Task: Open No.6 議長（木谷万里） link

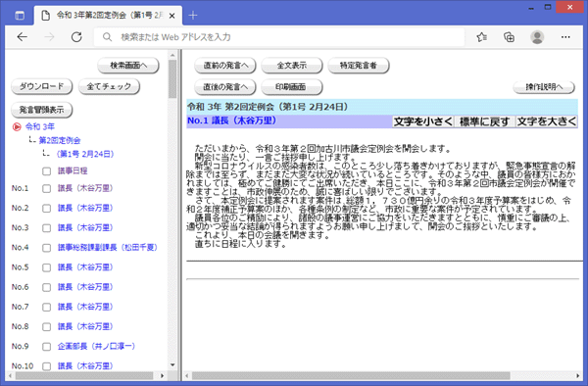Action: pos(85,287)
